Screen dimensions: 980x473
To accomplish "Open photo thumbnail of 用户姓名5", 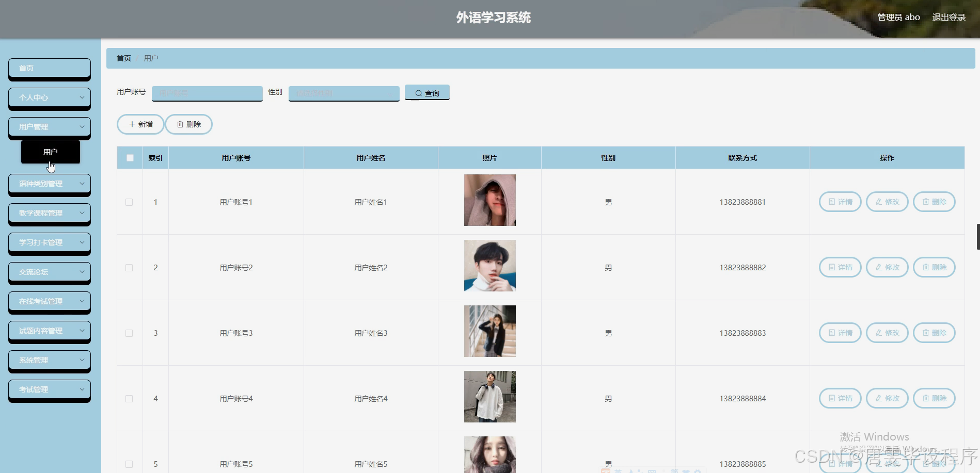I will (490, 454).
